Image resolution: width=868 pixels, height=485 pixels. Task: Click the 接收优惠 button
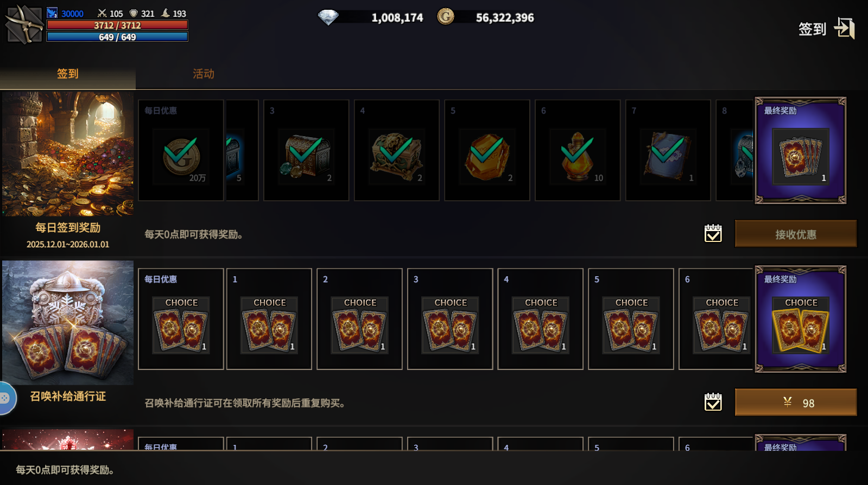coord(796,234)
